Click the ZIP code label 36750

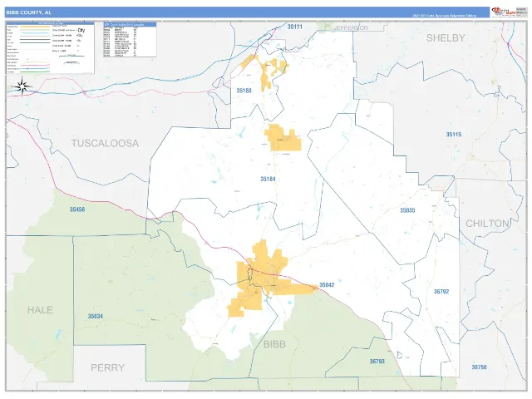pyautogui.click(x=479, y=367)
